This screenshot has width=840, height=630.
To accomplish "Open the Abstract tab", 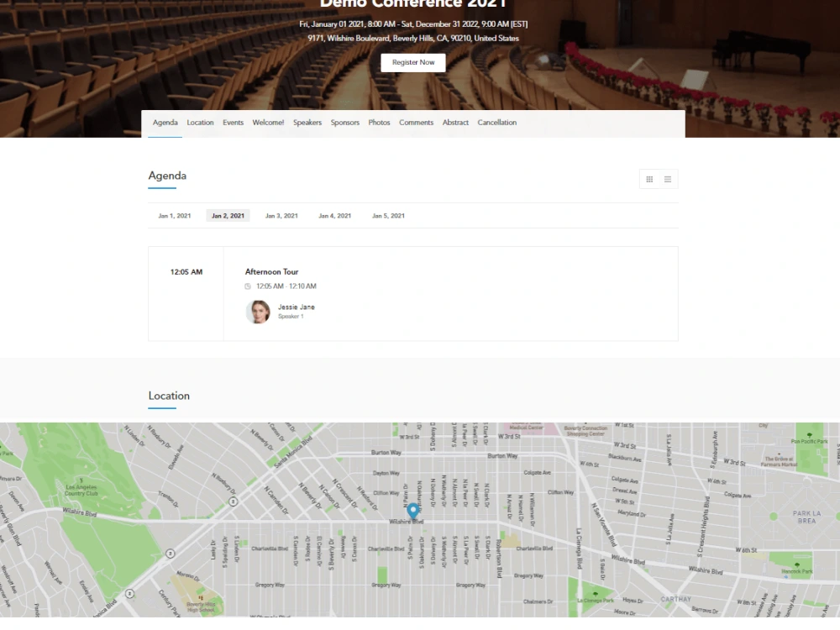I will (x=455, y=123).
